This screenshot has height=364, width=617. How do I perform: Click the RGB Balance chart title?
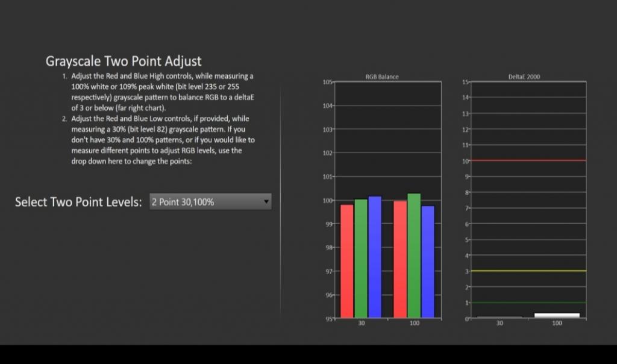click(382, 77)
